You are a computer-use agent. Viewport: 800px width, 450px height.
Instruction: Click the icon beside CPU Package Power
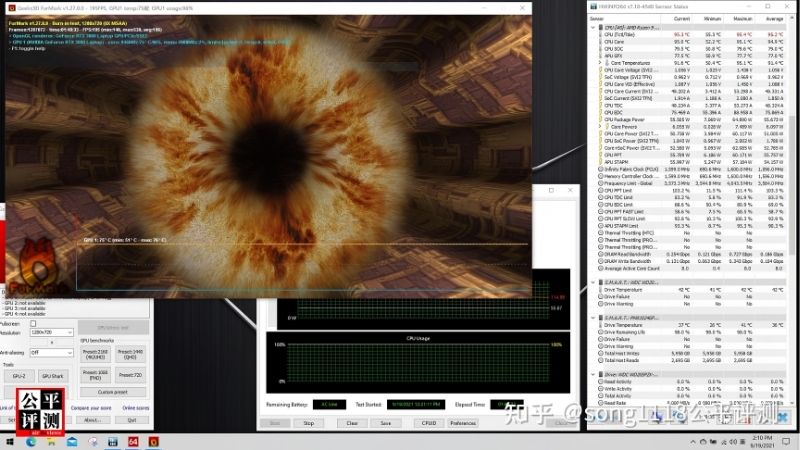tap(601, 119)
